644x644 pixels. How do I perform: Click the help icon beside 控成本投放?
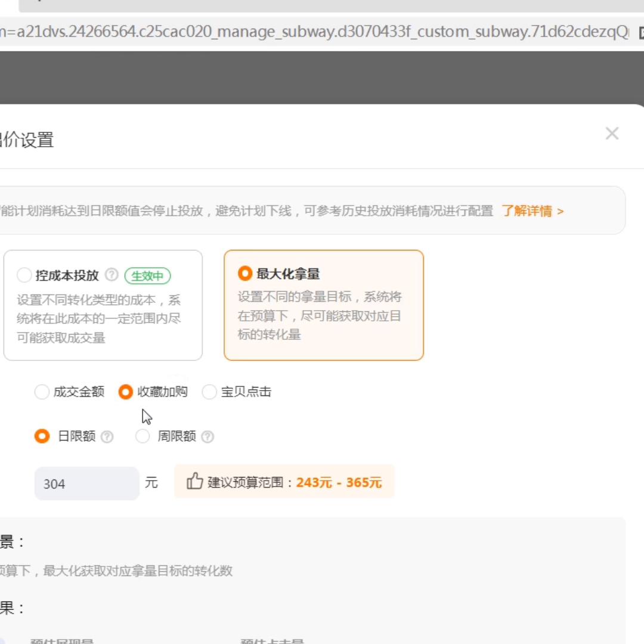pyautogui.click(x=112, y=275)
